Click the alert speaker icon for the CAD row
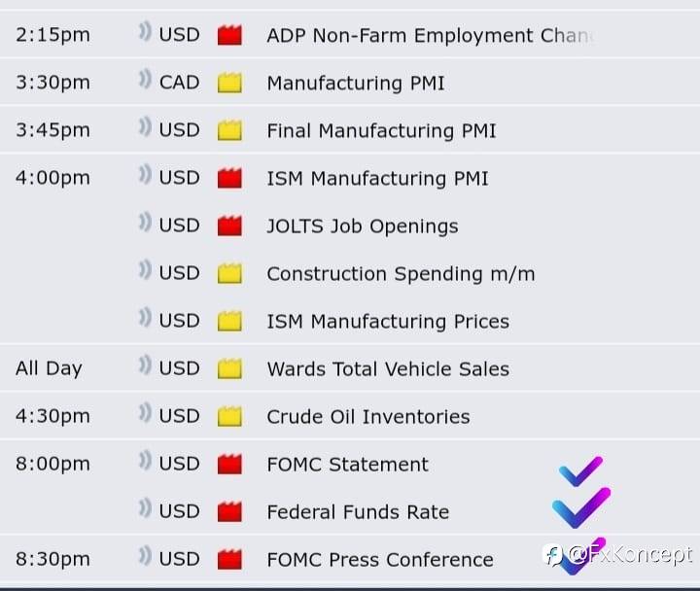 [x=145, y=79]
